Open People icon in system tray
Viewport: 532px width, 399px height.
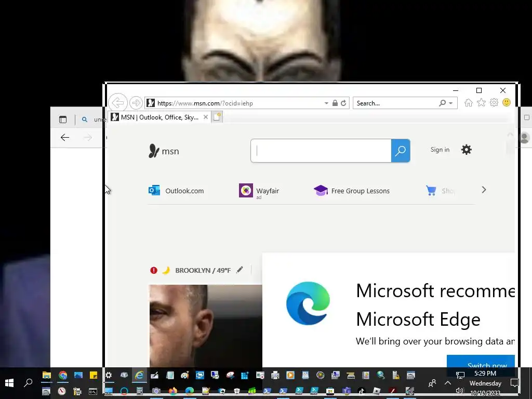[x=432, y=383]
